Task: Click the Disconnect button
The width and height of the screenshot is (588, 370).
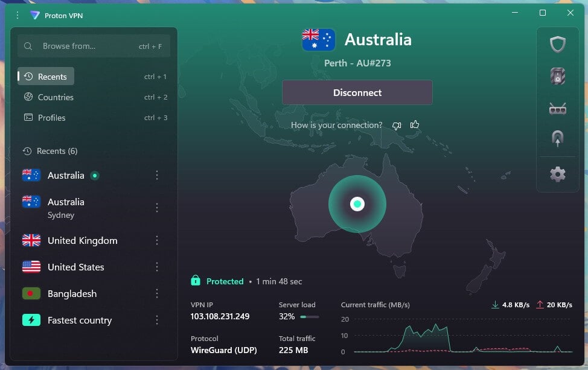Action: (357, 92)
